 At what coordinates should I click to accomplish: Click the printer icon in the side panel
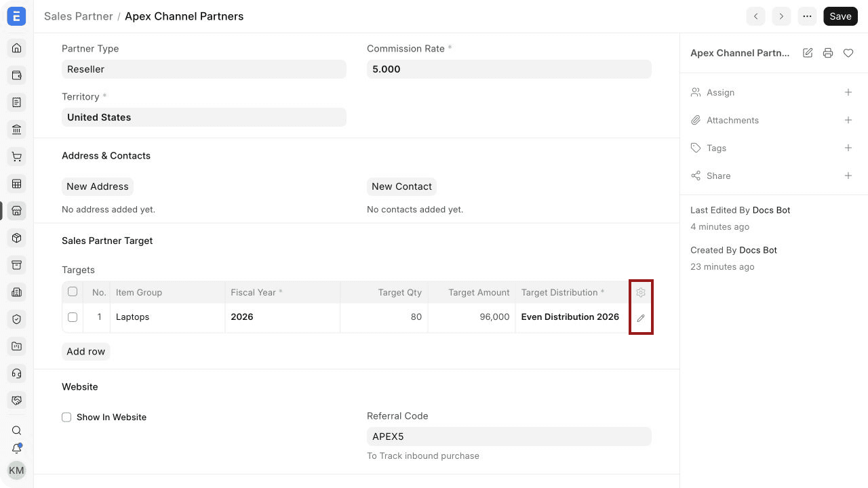(828, 53)
